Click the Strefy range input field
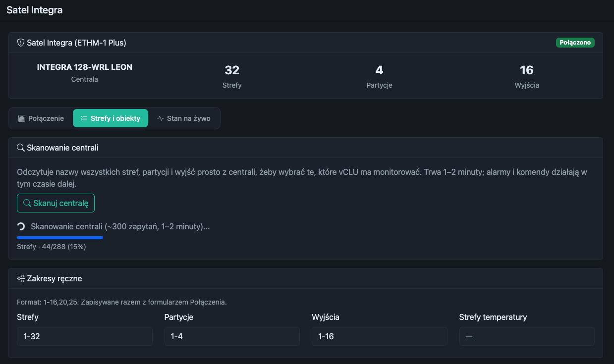 click(x=85, y=336)
